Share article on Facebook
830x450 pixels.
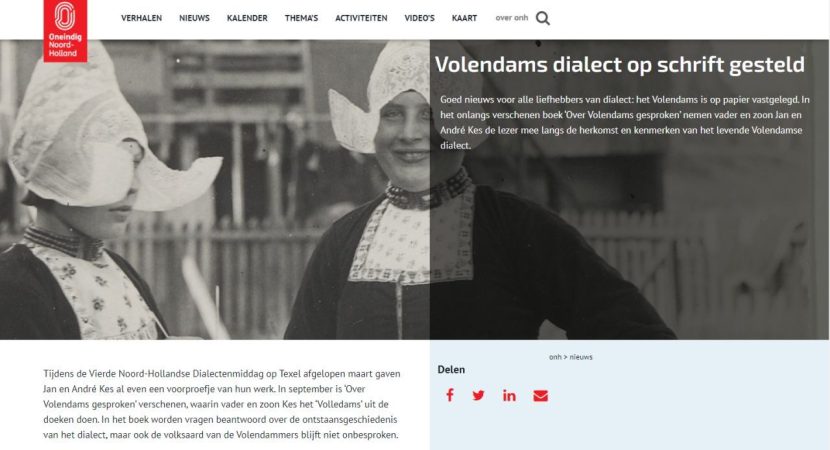pos(449,395)
